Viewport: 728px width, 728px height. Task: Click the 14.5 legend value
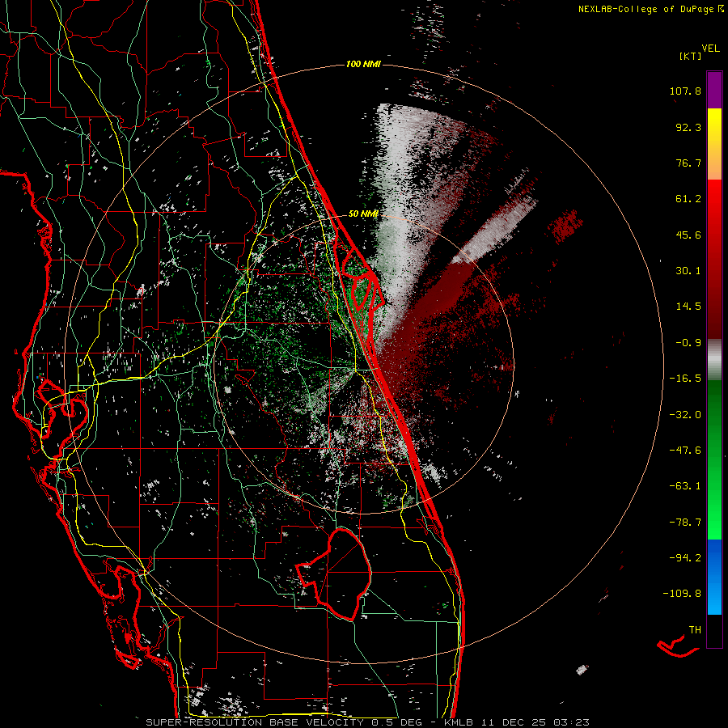tap(688, 307)
